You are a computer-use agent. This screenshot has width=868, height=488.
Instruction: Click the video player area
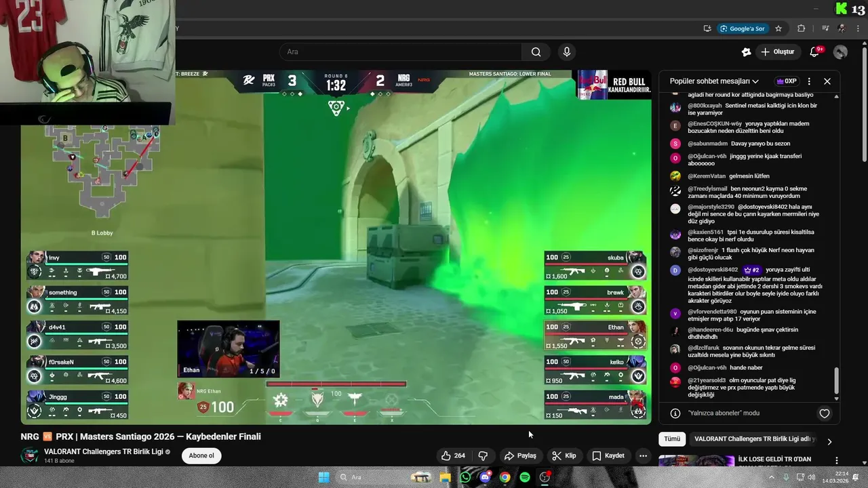click(x=336, y=247)
